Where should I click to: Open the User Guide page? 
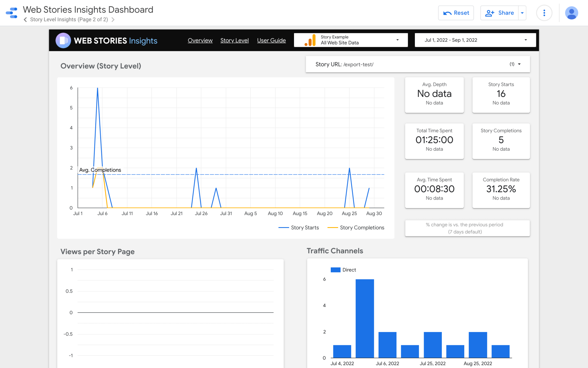pyautogui.click(x=271, y=40)
